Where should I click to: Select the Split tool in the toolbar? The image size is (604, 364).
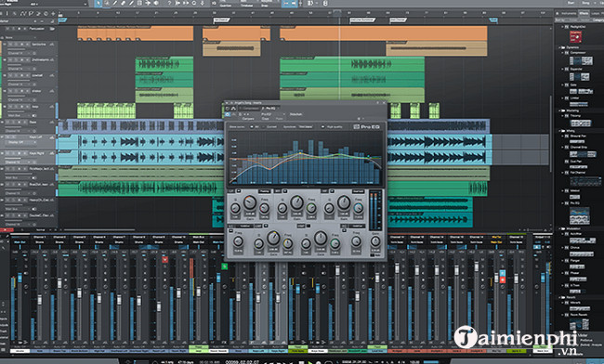point(115,3)
